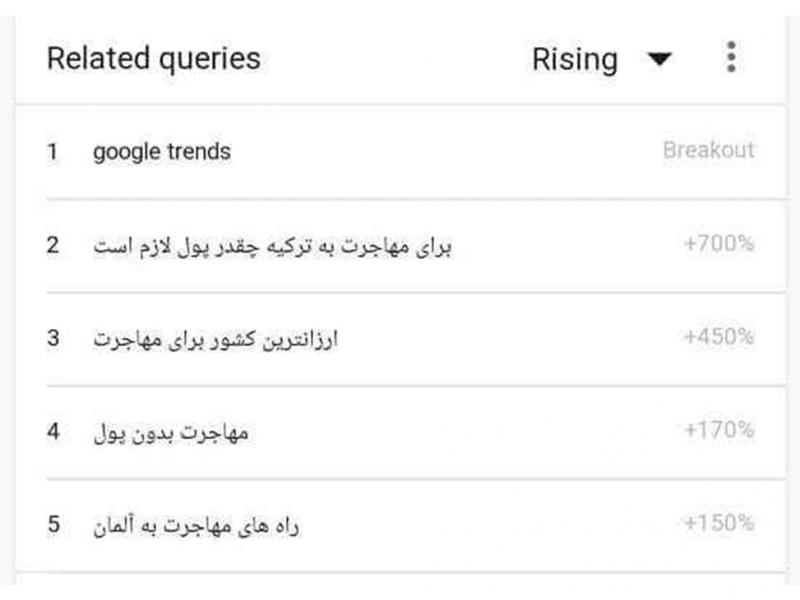This screenshot has width=800, height=600.
Task: Click the +170% growth value
Action: [x=719, y=430]
